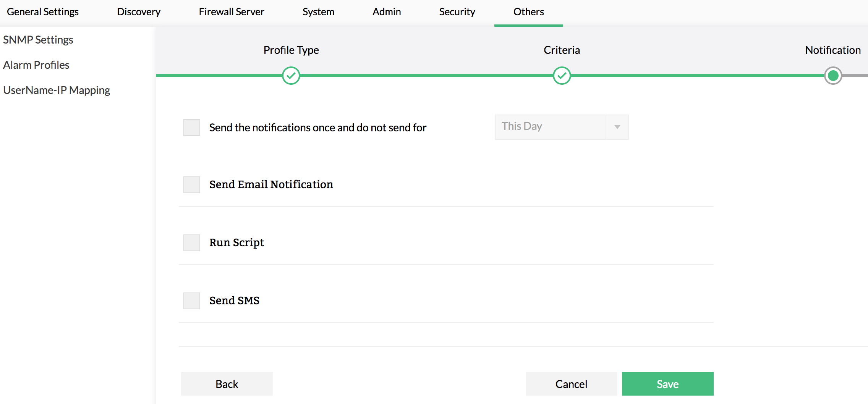Open UserName-IP Mapping sidebar item
Screen dimensions: 868x404
[x=57, y=90]
